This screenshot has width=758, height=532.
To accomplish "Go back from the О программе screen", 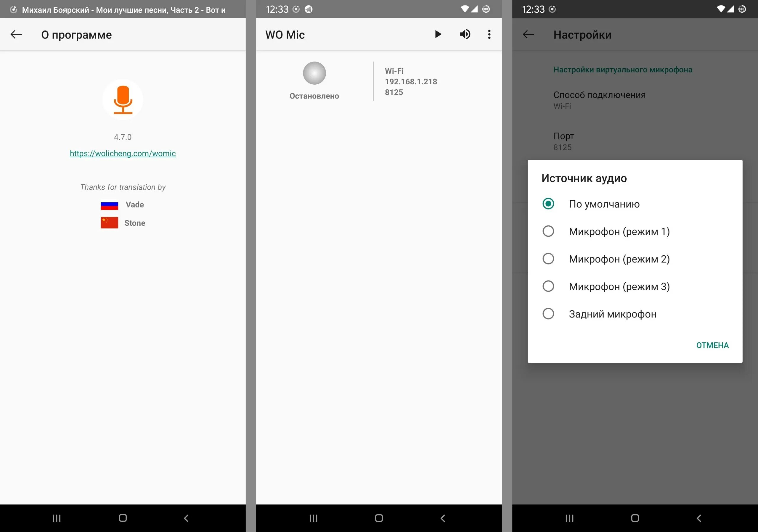I will point(16,35).
